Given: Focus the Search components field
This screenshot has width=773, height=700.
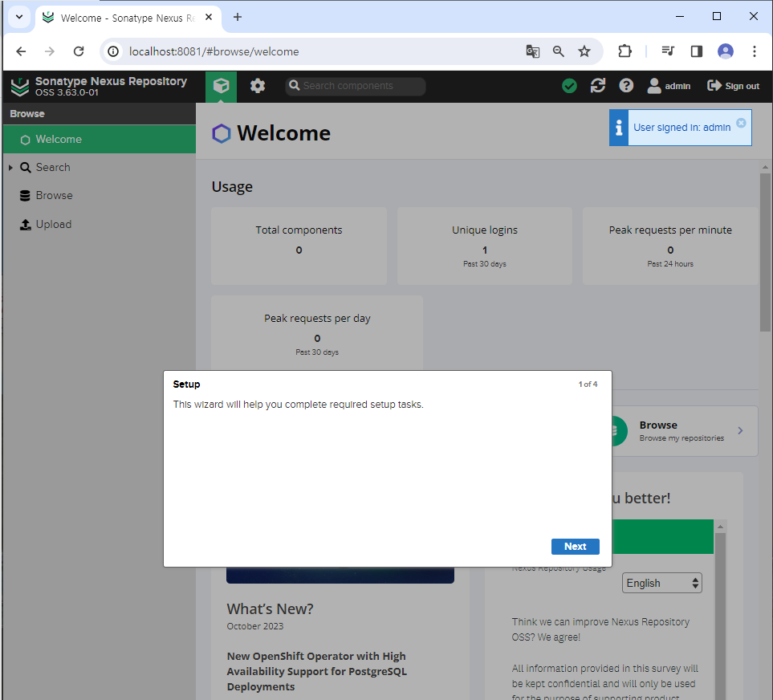Looking at the screenshot, I should coord(356,86).
